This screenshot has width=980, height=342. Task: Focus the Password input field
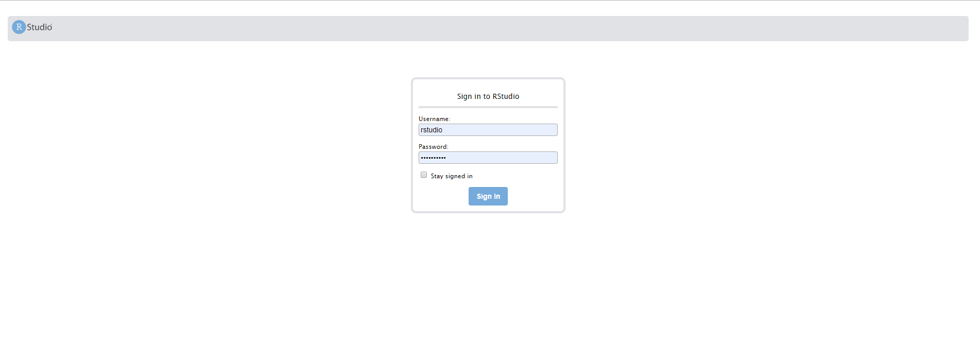click(488, 158)
